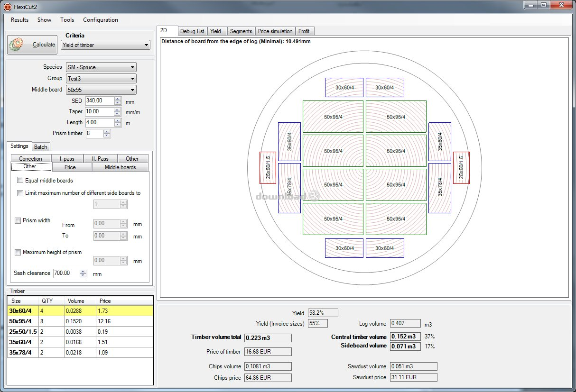Decrease Taper with the down spinner arrow
Image resolution: width=576 pixels, height=392 pixels.
pos(118,114)
